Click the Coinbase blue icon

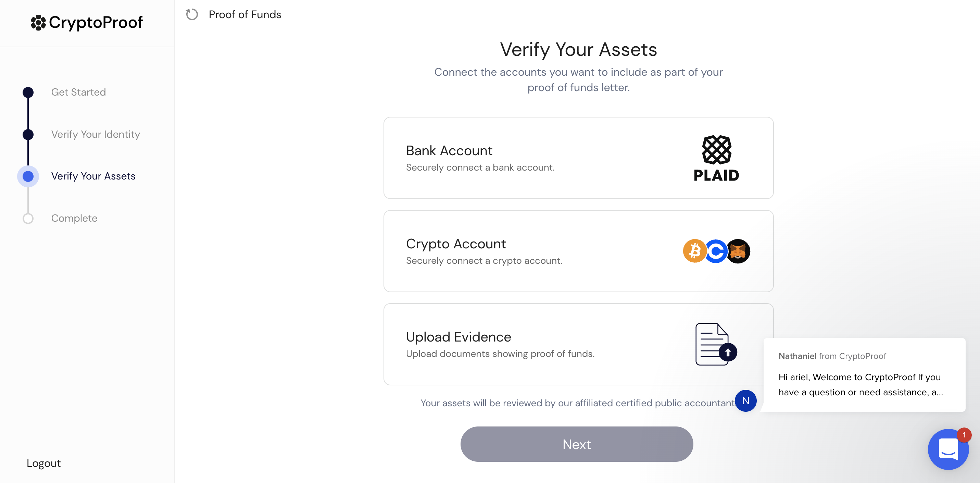coord(716,251)
